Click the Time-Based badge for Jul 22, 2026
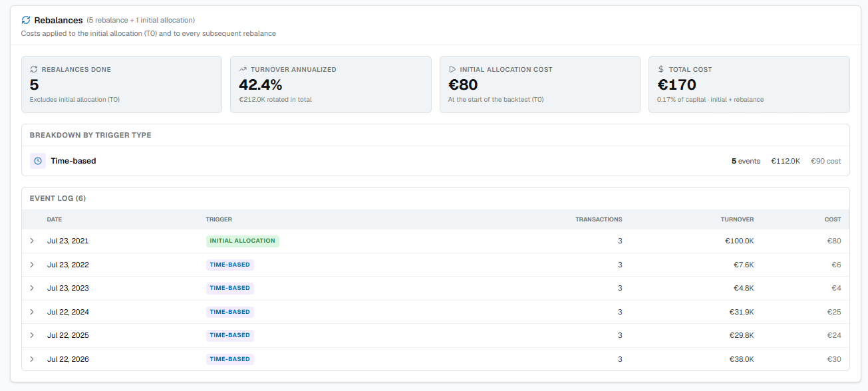 tap(229, 359)
